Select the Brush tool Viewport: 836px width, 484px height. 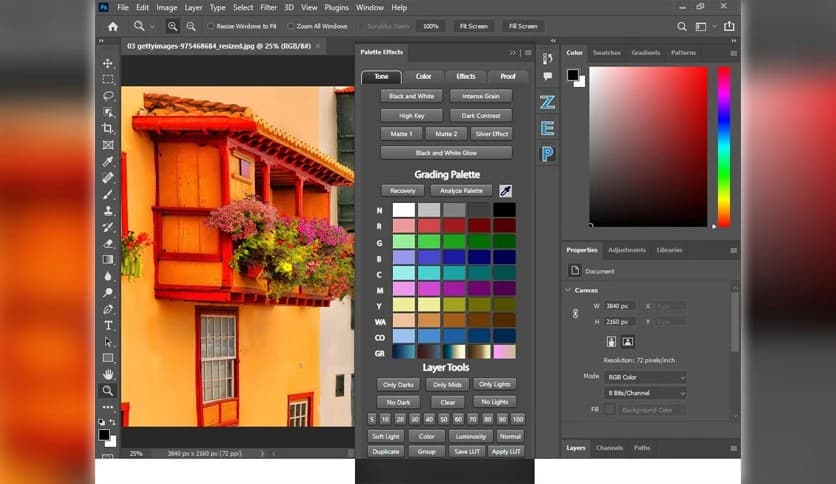[108, 195]
